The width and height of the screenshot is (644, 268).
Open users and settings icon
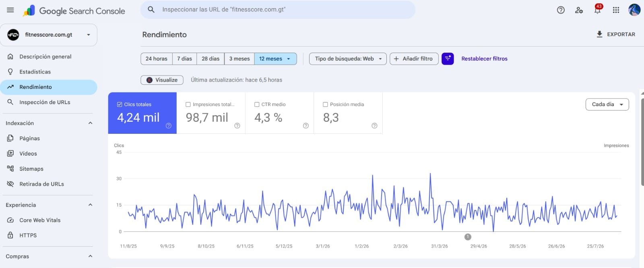pos(579,10)
